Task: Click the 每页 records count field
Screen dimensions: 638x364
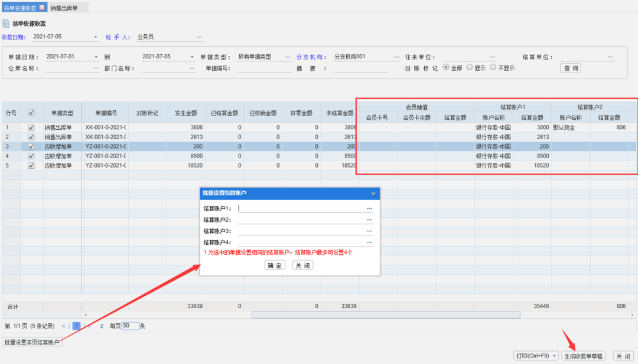Action: (x=130, y=326)
